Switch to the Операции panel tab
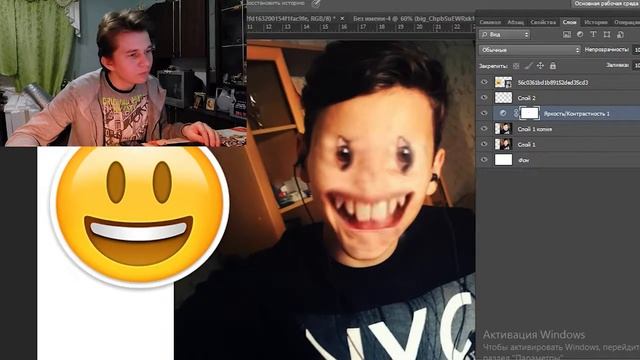Screen dimensions: 640x360 point(626,22)
